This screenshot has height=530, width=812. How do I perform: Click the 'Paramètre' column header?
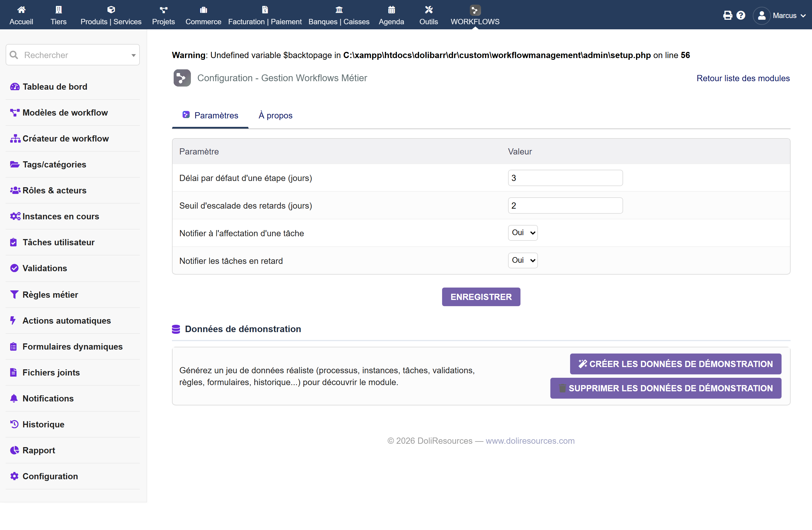pos(199,151)
